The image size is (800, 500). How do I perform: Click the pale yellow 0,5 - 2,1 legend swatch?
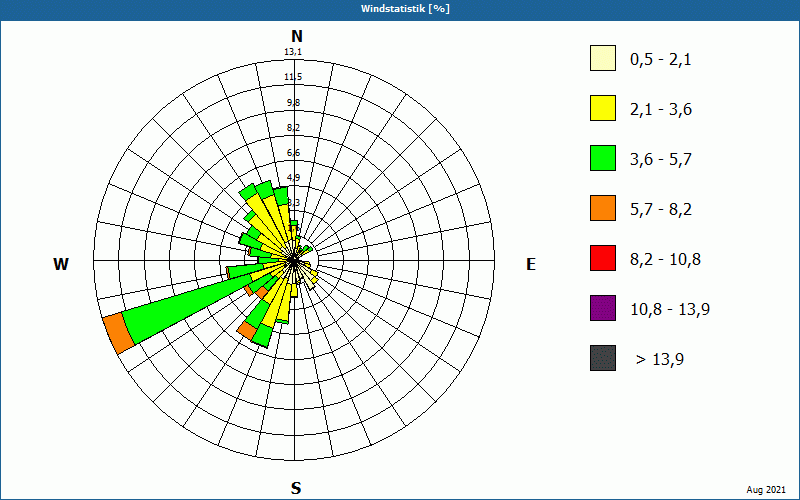[x=603, y=58]
